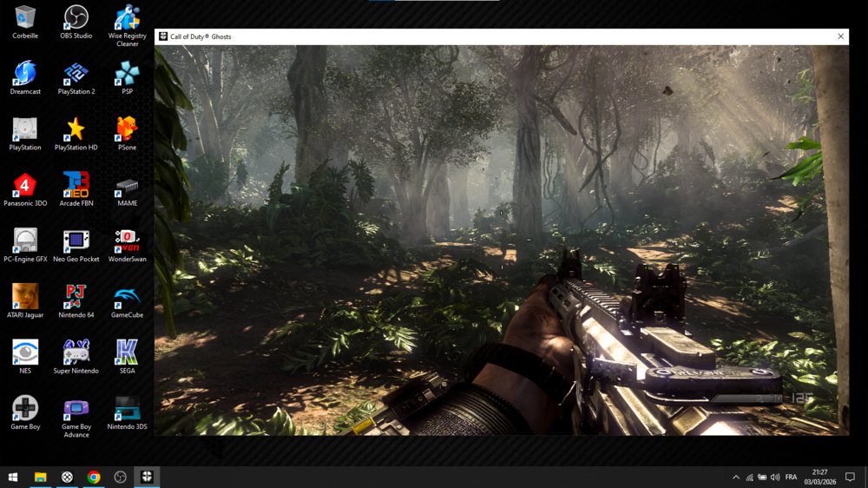Screen dimensions: 868x488
Task: Open the PlayStation 2 emulator icon
Action: [x=76, y=74]
